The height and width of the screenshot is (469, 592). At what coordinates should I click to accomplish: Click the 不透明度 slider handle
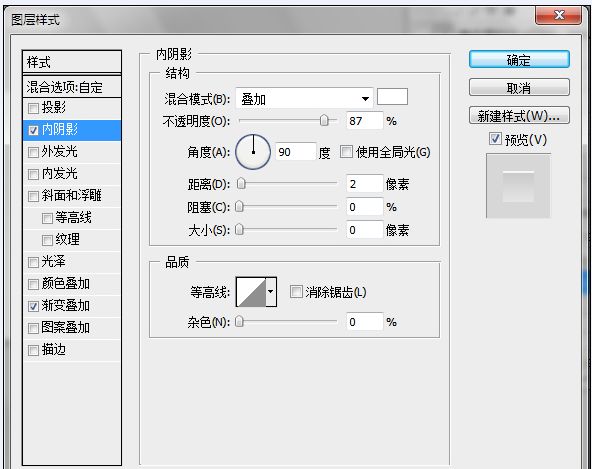324,120
